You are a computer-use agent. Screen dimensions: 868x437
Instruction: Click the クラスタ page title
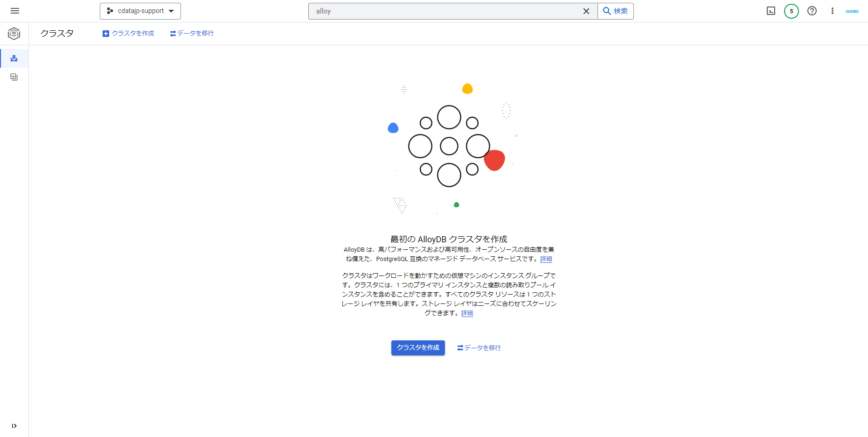(x=57, y=34)
